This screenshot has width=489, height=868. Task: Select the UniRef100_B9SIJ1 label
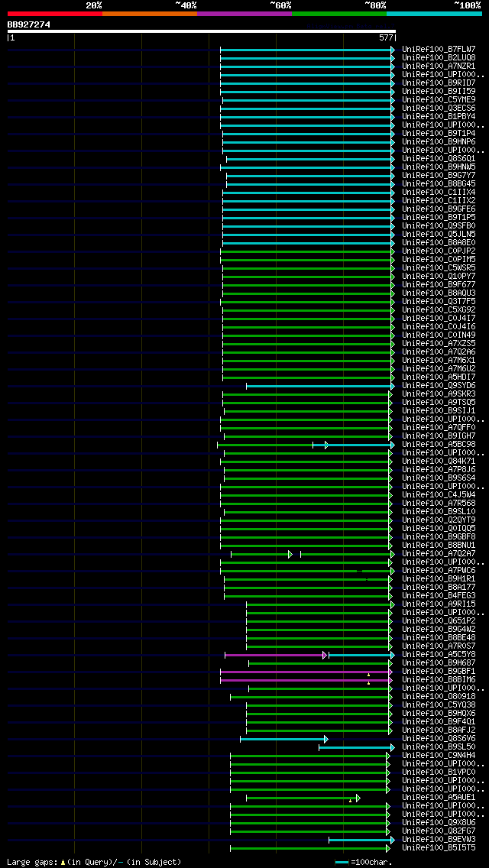(439, 410)
